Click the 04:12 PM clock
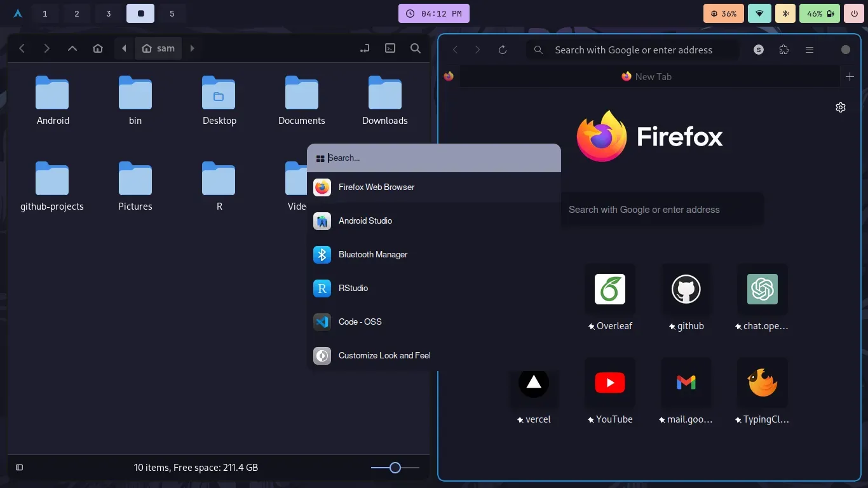Screen dimensions: 868x488 [435, 13]
